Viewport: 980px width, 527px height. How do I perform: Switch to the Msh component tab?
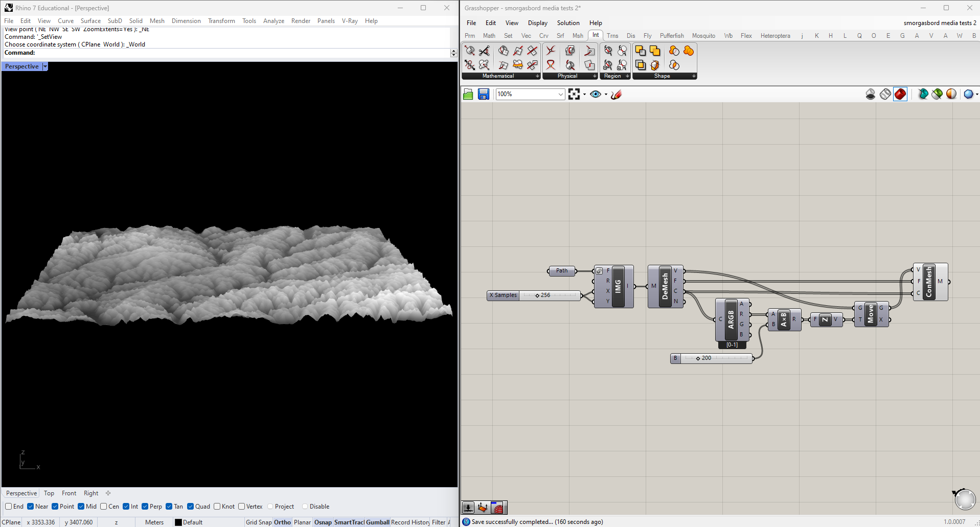pyautogui.click(x=578, y=36)
